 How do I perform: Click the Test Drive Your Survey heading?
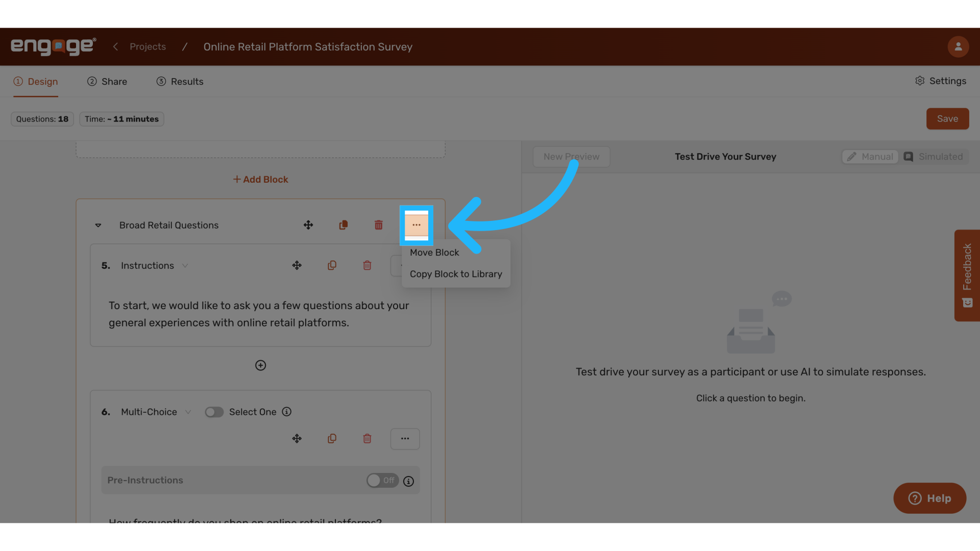(725, 157)
